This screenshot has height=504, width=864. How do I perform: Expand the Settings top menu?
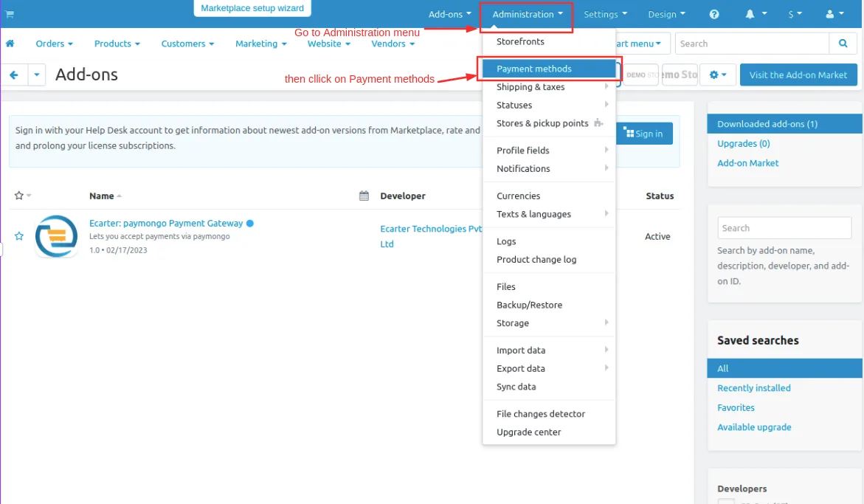[x=605, y=14]
